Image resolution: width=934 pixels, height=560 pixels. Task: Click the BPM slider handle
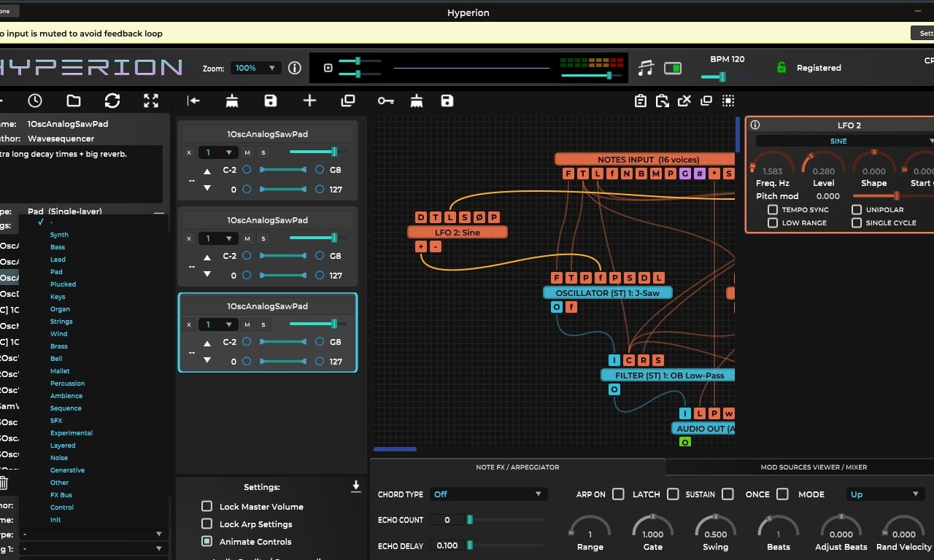tap(722, 77)
